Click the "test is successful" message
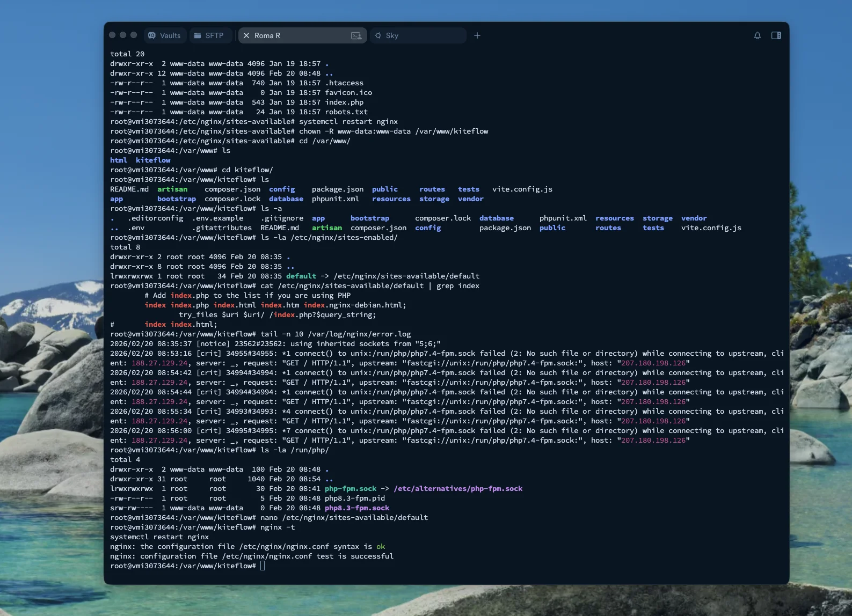The height and width of the screenshot is (616, 852). point(355,556)
